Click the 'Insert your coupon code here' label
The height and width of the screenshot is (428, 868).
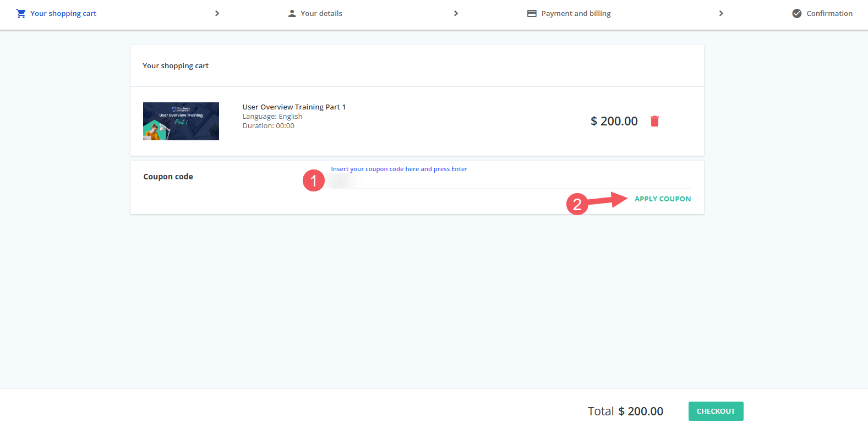pos(399,169)
